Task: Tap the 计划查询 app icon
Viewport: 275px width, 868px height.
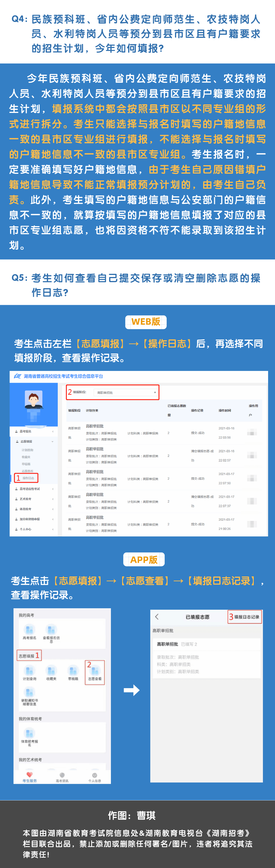Action: click(29, 673)
